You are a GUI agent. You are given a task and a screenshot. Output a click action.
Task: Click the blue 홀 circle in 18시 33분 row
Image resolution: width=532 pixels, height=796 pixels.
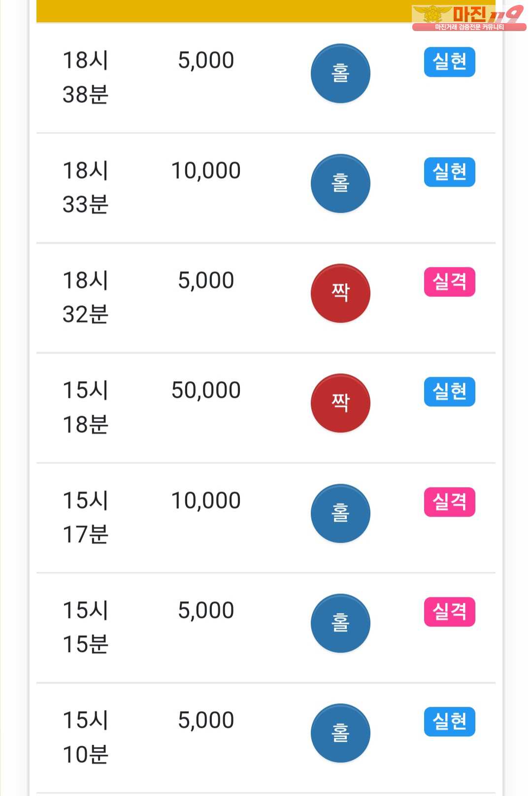point(340,184)
